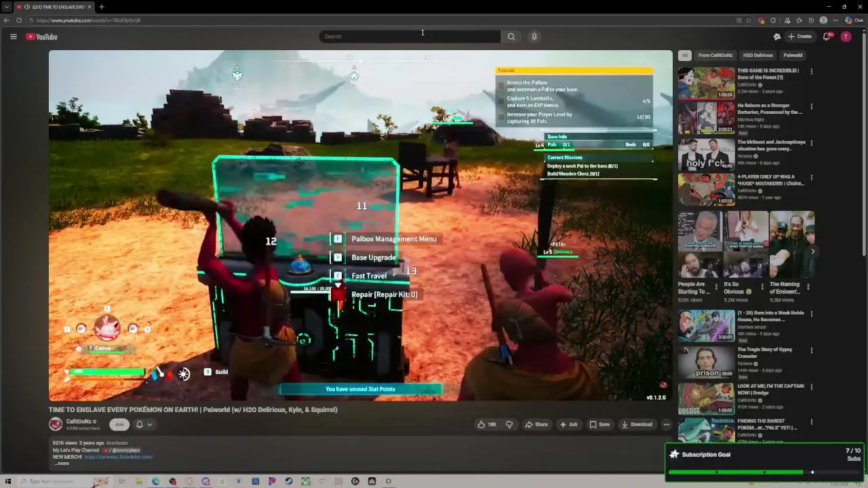The height and width of the screenshot is (488, 868).
Task: Open the account avatar menu
Action: click(x=846, y=37)
